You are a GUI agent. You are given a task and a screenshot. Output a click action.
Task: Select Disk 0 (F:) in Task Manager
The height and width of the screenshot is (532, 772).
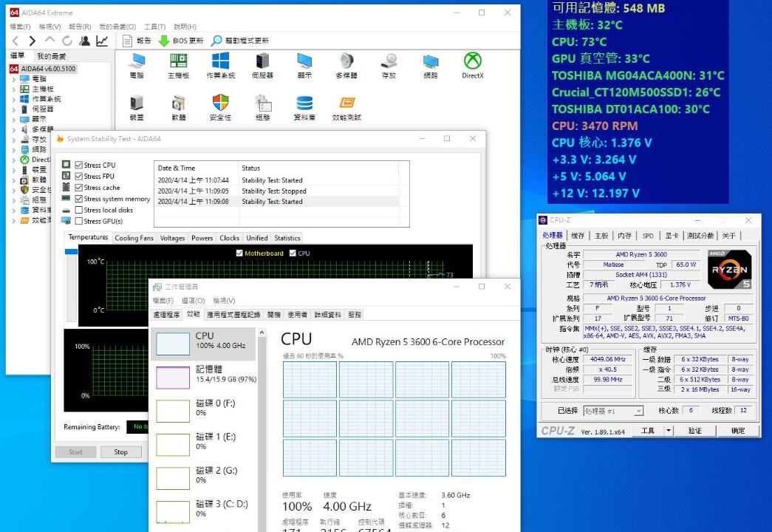point(203,410)
